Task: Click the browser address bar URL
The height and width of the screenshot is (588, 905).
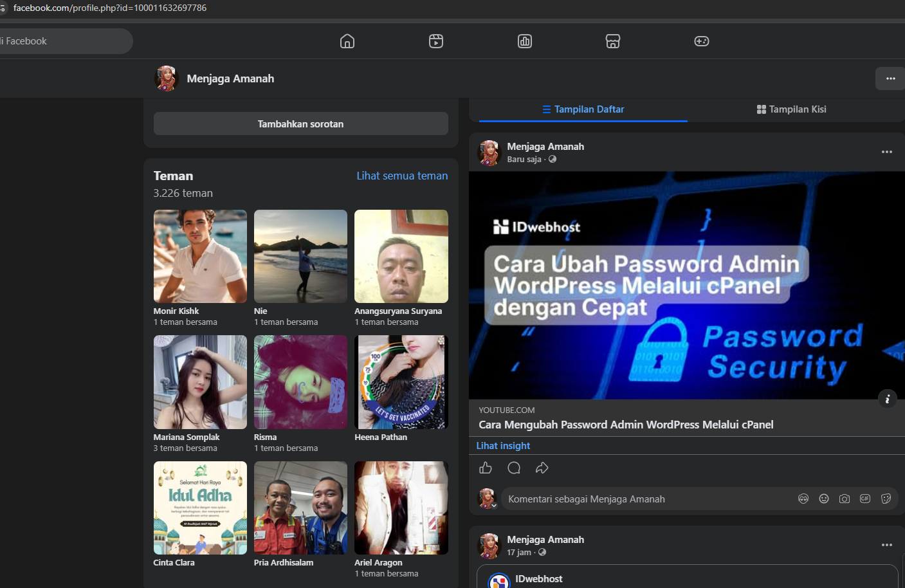Action: tap(110, 8)
